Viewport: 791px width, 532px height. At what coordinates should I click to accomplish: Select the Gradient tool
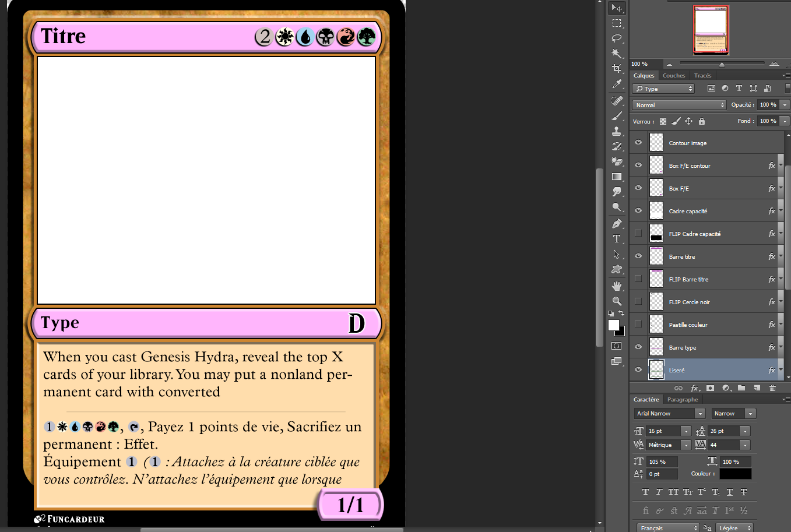click(x=617, y=177)
